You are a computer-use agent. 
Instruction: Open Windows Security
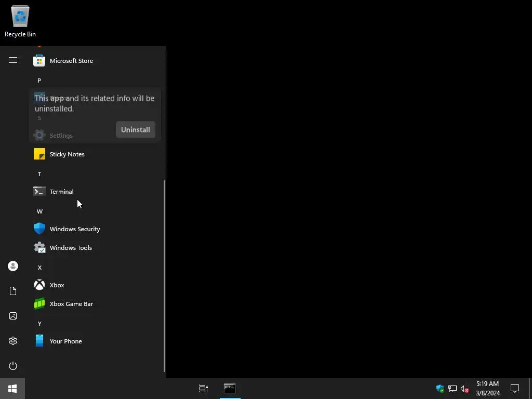95,229
